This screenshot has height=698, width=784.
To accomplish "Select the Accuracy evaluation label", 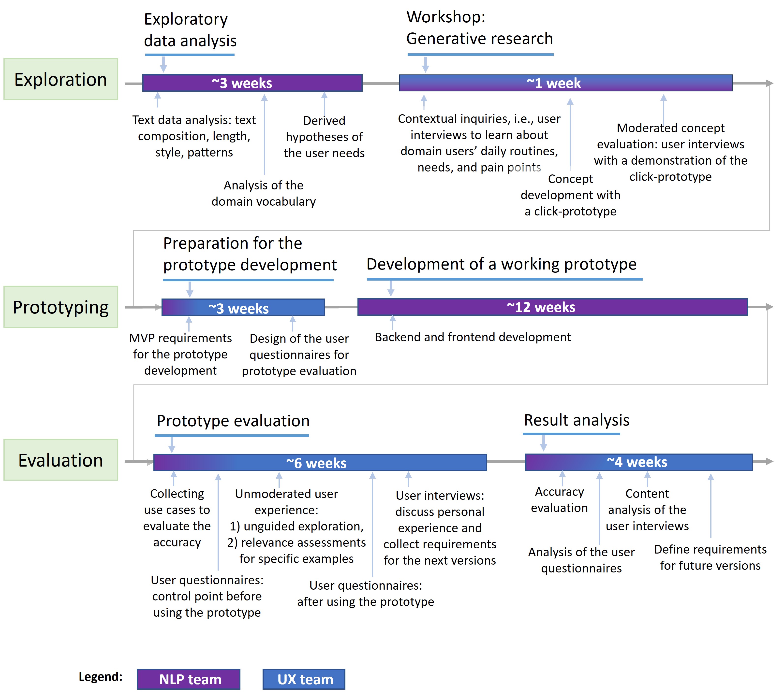I will coord(559,500).
